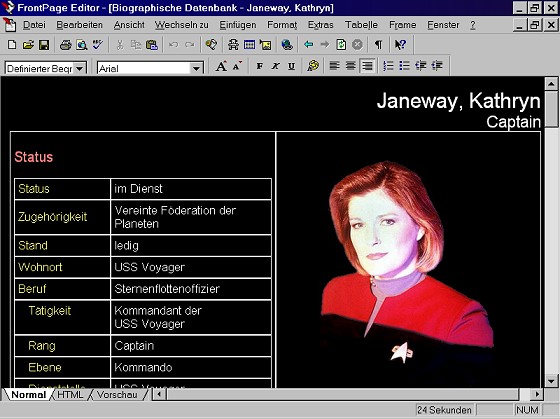The height and width of the screenshot is (419, 560).
Task: Increase indent of paragraph
Action: pyautogui.click(x=437, y=66)
